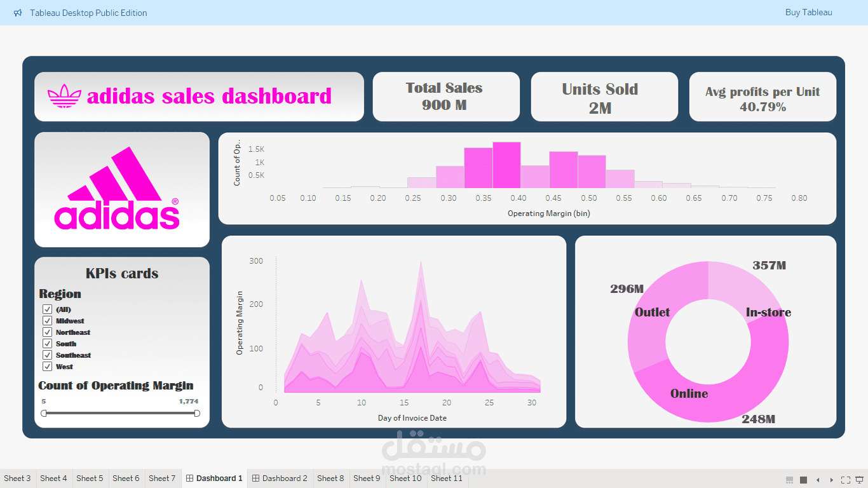Click the KPIs cards heading
868x488 pixels.
tap(122, 274)
